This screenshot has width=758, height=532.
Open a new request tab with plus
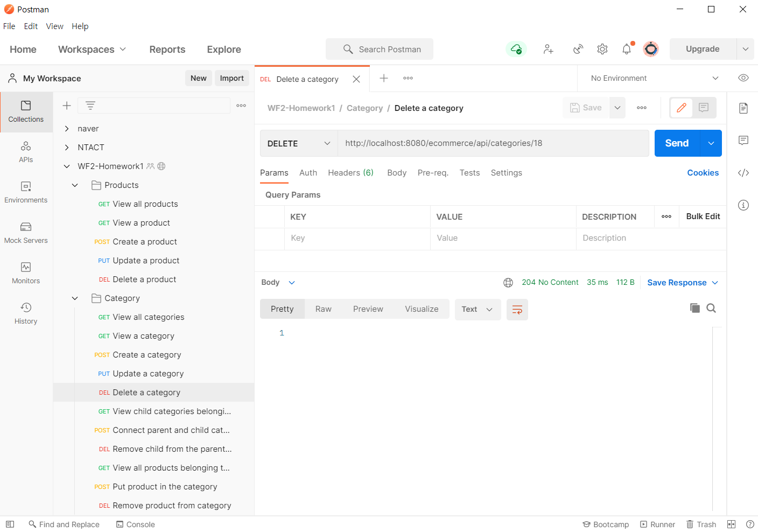coord(384,78)
